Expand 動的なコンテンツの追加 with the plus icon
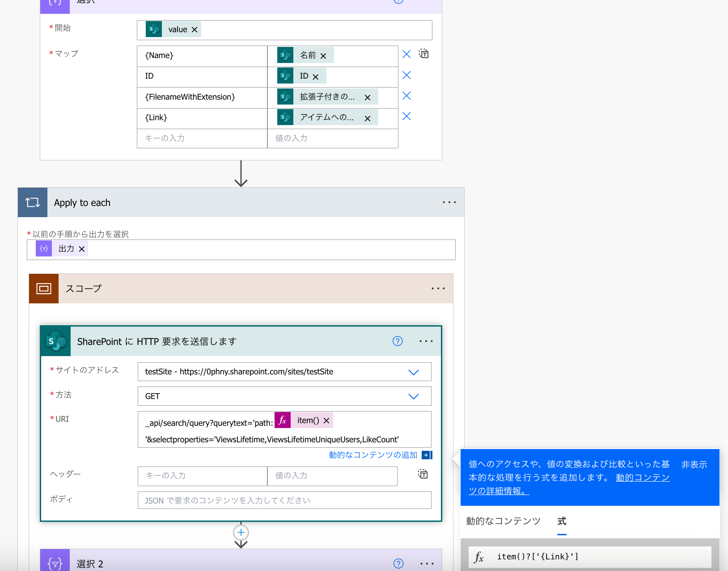 point(427,455)
